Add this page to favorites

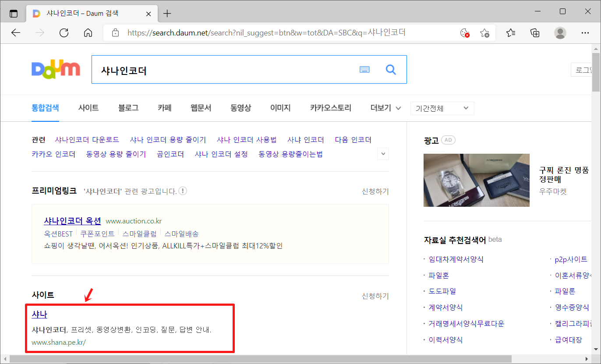pos(484,33)
